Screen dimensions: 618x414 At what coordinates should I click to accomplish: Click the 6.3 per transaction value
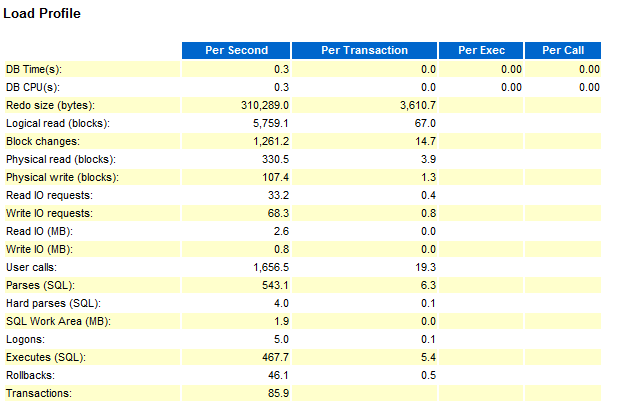coord(428,286)
